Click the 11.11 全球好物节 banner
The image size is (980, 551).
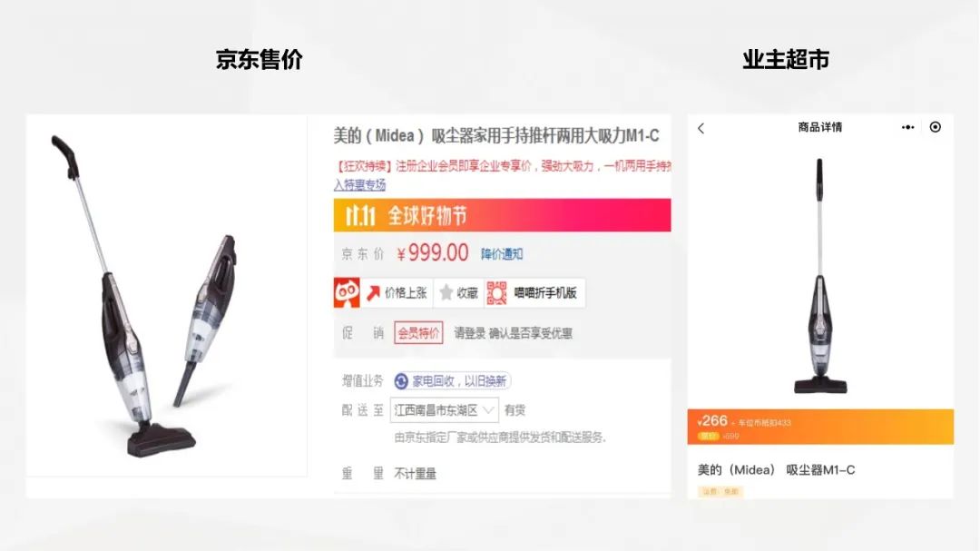pyautogui.click(x=502, y=215)
